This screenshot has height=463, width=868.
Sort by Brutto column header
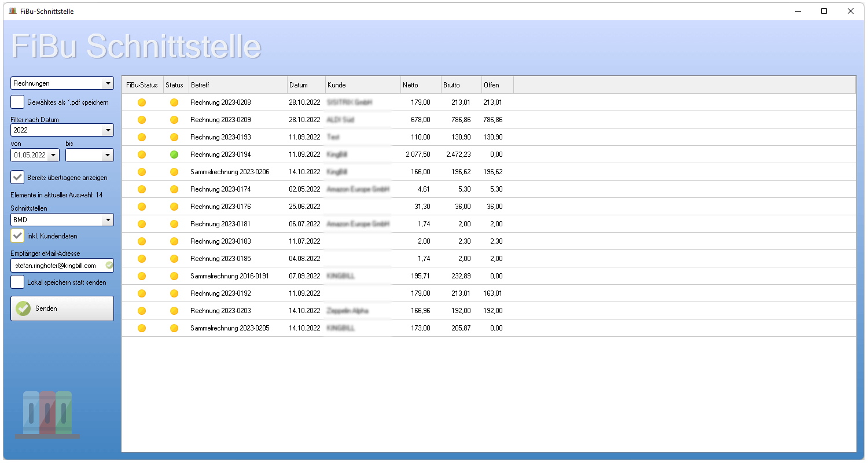tap(461, 85)
